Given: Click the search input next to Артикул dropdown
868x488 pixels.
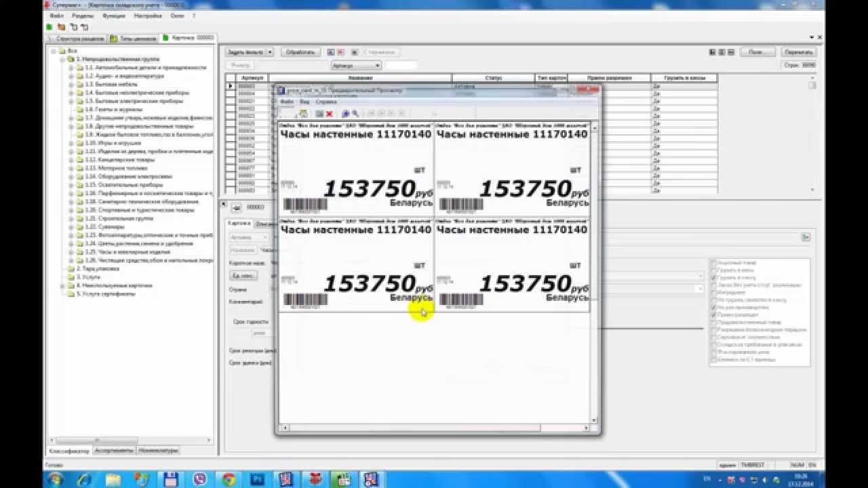Looking at the screenshot, I should (401, 66).
